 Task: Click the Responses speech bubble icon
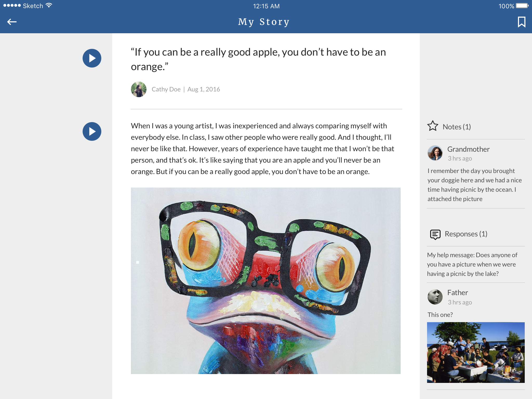click(x=435, y=234)
